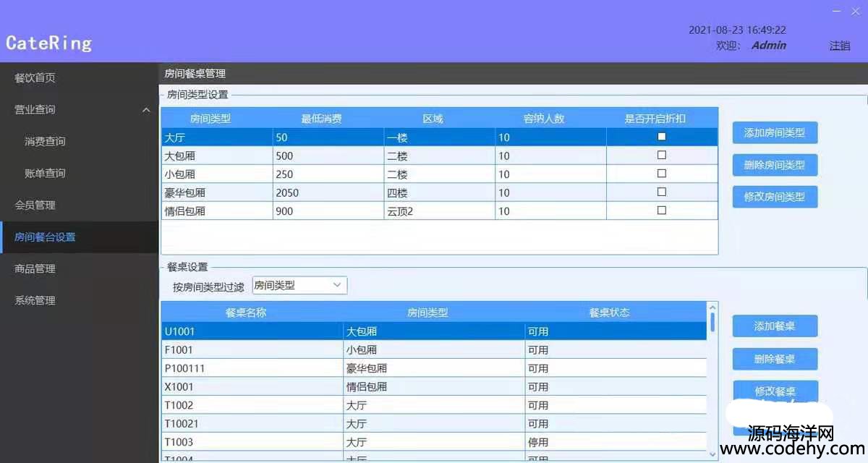Navigate to 商品管理
The image size is (868, 463).
coord(35,269)
